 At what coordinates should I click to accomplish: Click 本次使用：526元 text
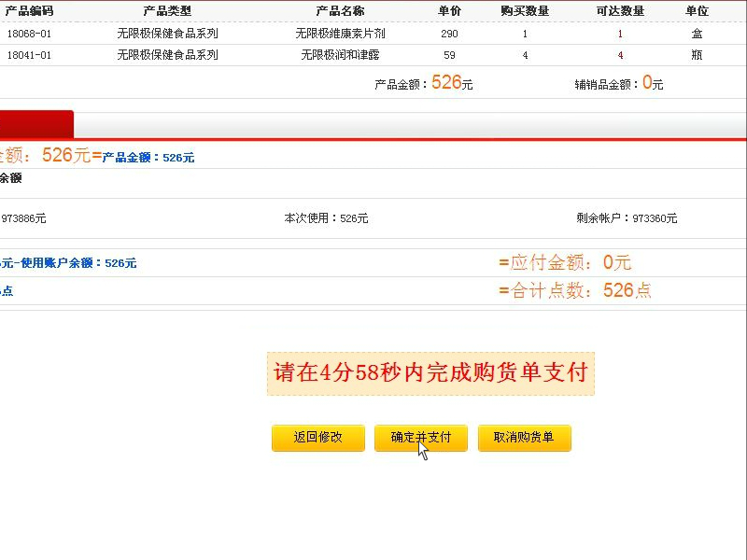[x=326, y=218]
